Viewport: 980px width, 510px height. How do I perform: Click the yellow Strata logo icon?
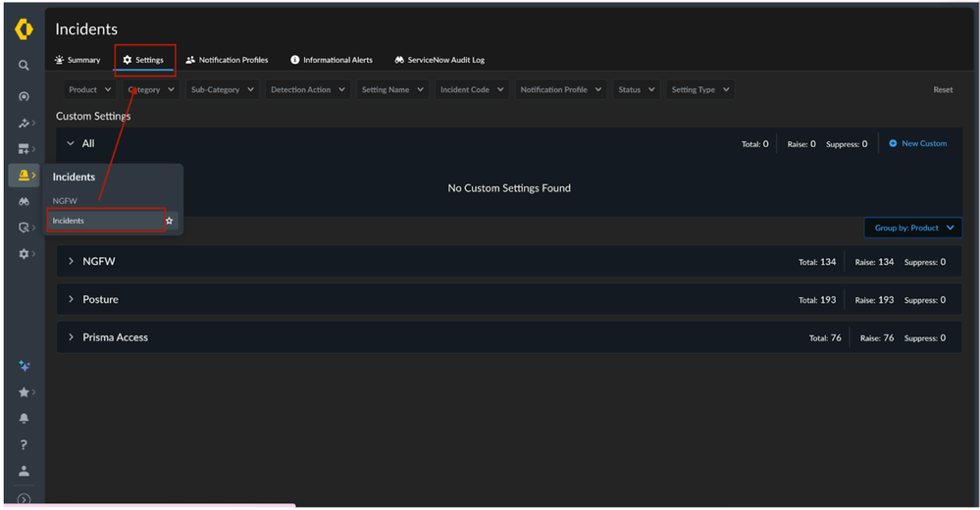(24, 28)
